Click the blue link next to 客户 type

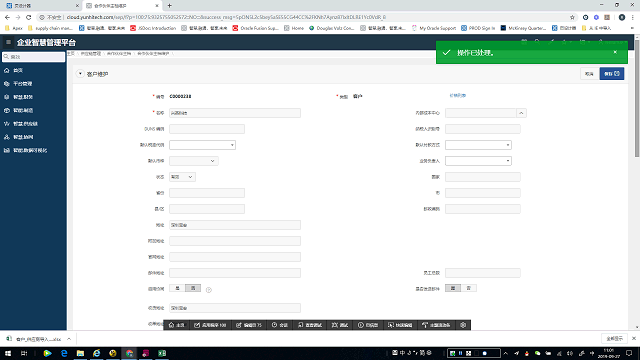(458, 96)
